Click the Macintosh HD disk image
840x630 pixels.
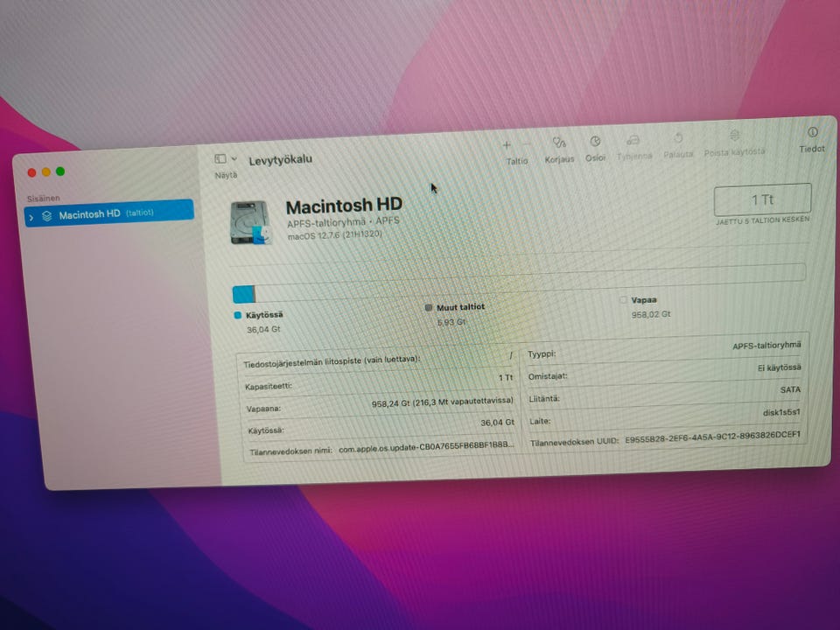[x=251, y=222]
